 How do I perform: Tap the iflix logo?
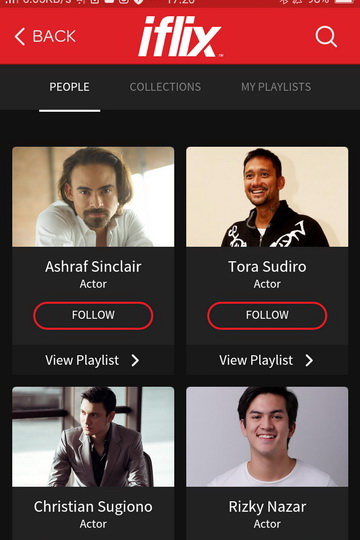(181, 36)
